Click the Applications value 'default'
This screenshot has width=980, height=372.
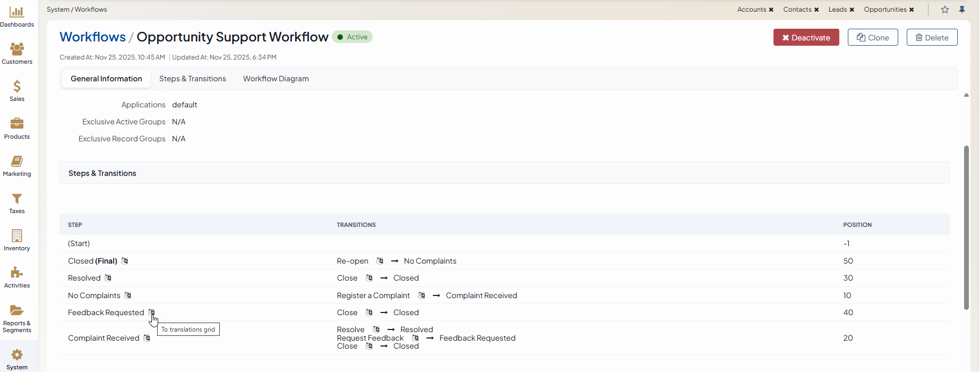click(x=185, y=105)
